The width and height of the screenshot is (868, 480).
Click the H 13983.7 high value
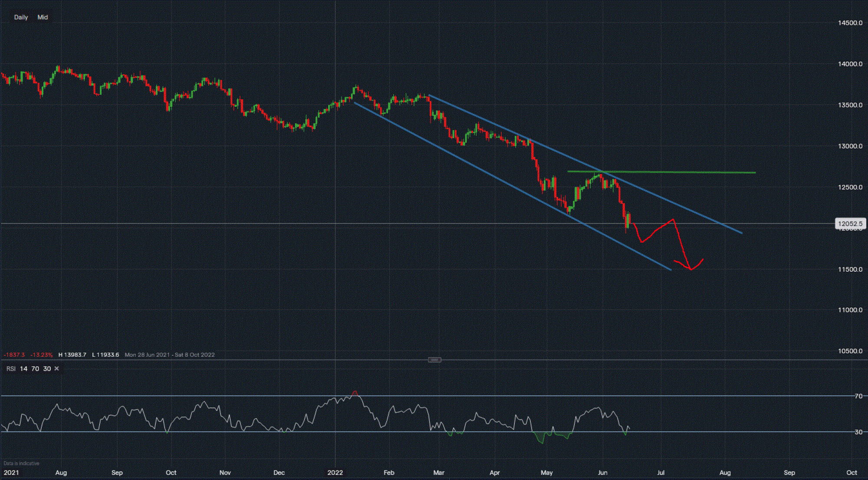pyautogui.click(x=72, y=355)
